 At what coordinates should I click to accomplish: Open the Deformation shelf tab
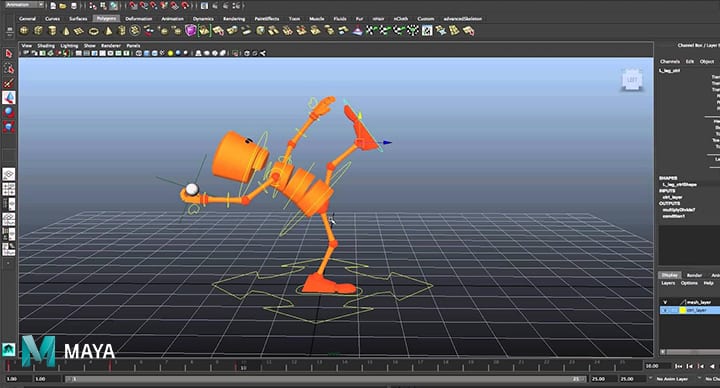[x=139, y=19]
